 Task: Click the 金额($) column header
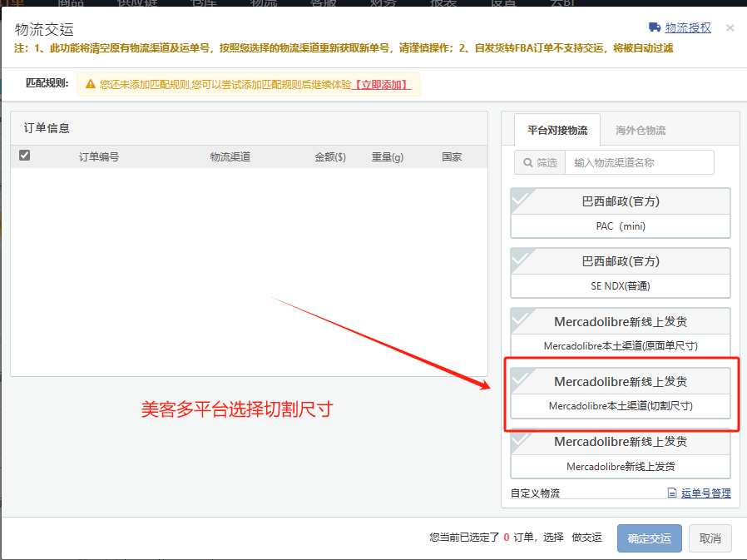tap(330, 156)
